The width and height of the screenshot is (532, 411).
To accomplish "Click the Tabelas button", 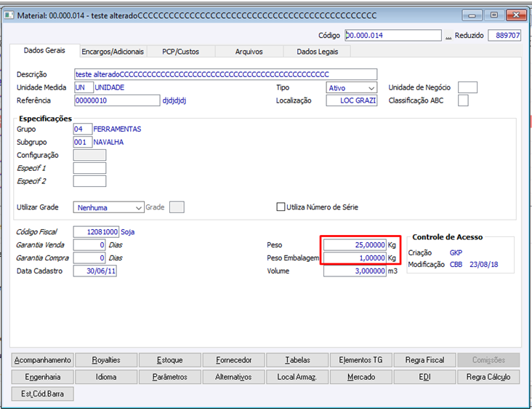I will coord(297,360).
